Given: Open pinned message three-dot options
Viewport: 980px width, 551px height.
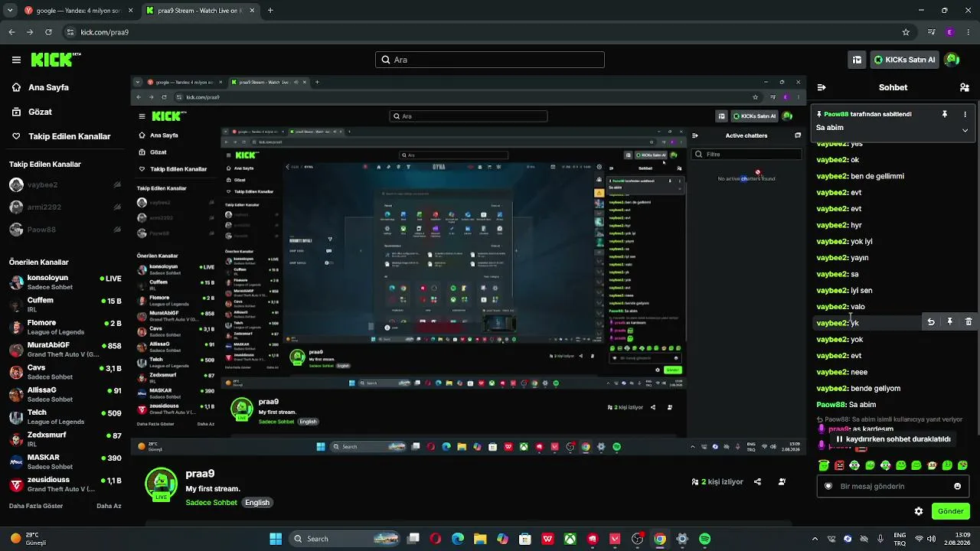Looking at the screenshot, I should point(965,114).
